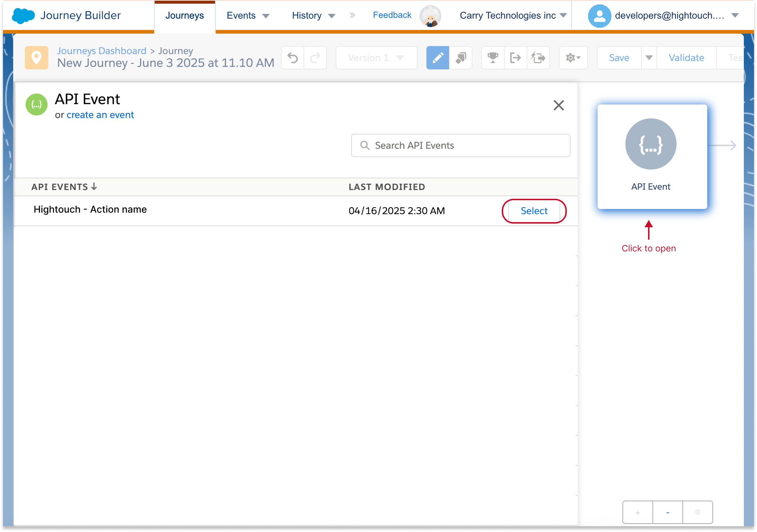757x532 pixels.
Task: Click the Validate button
Action: 686,58
